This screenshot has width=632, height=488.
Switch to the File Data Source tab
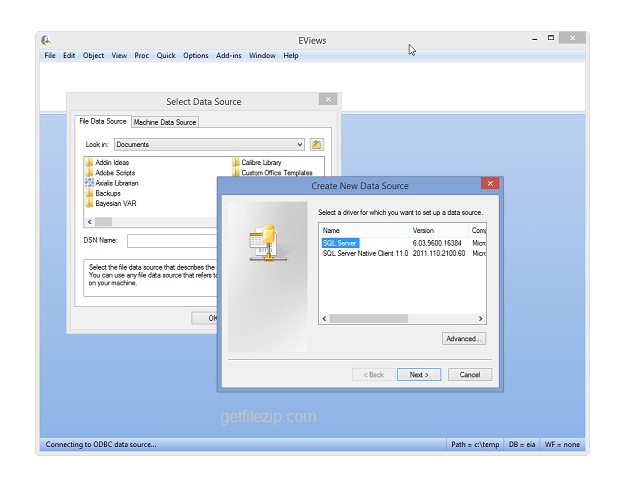(103, 121)
